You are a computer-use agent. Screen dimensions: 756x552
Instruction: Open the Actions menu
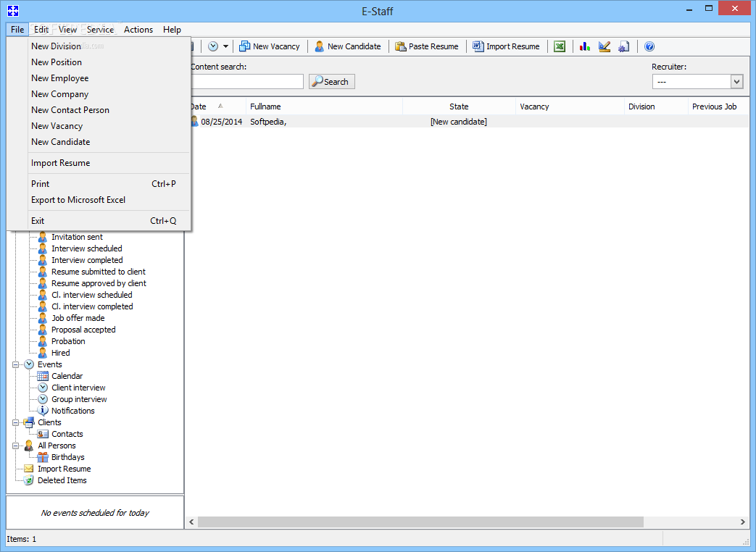coord(138,30)
